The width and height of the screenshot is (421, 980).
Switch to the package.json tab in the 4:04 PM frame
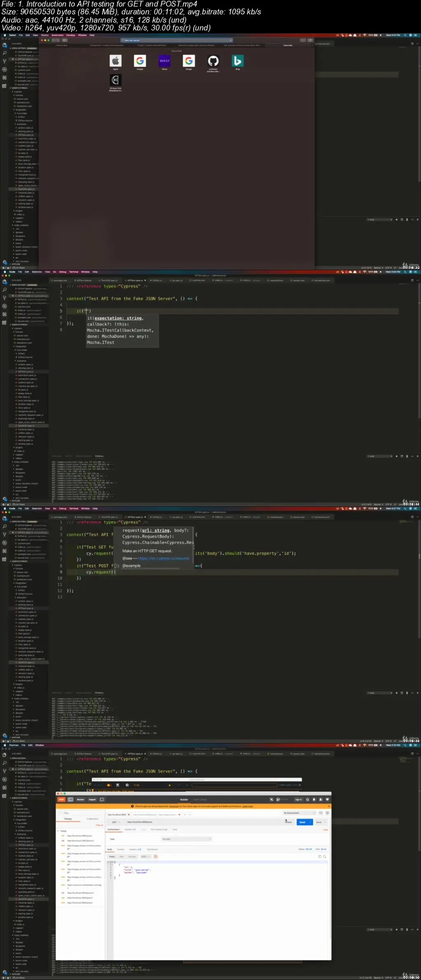(60, 280)
